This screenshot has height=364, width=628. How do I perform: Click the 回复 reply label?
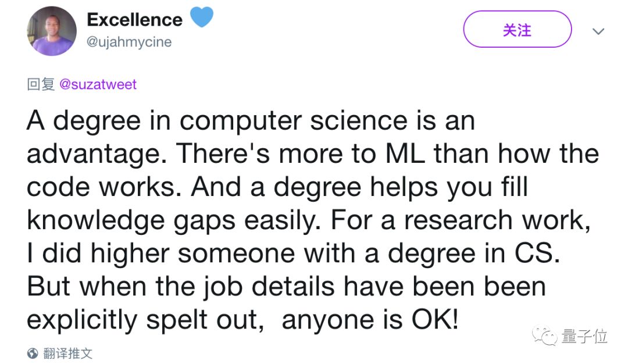pyautogui.click(x=41, y=84)
